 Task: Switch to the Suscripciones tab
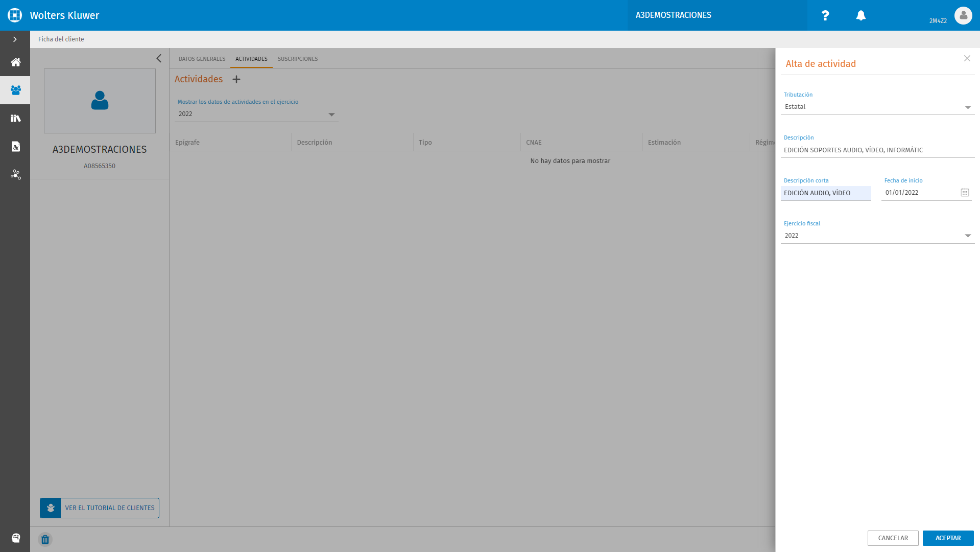pyautogui.click(x=298, y=59)
